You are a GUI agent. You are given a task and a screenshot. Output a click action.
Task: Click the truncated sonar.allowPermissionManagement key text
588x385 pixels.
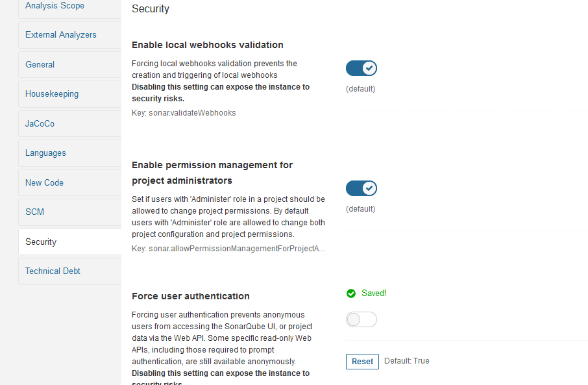point(228,249)
